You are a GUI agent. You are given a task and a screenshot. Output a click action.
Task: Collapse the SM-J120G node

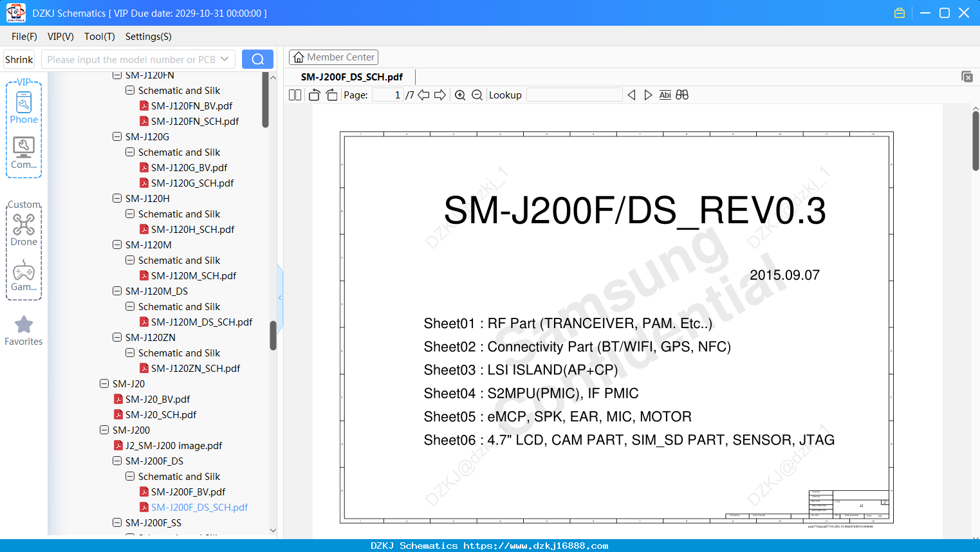(117, 136)
